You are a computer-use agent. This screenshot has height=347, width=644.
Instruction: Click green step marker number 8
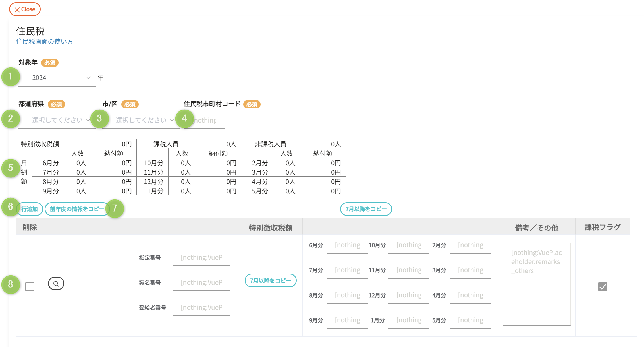(x=11, y=284)
